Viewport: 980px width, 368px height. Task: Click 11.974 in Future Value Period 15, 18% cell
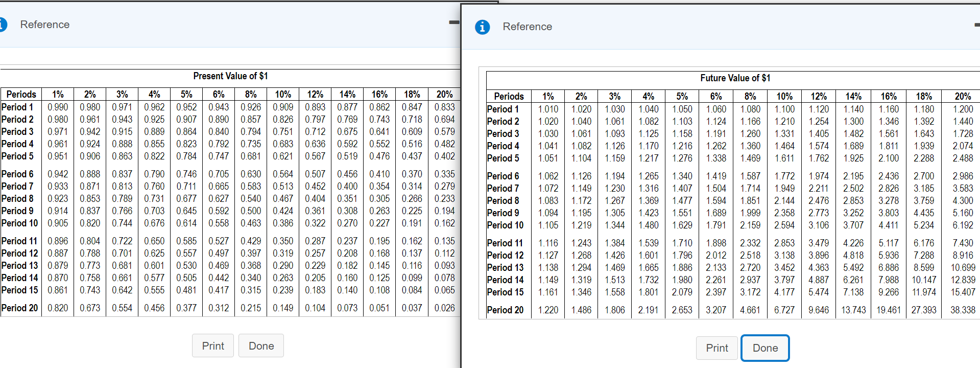coord(924,292)
